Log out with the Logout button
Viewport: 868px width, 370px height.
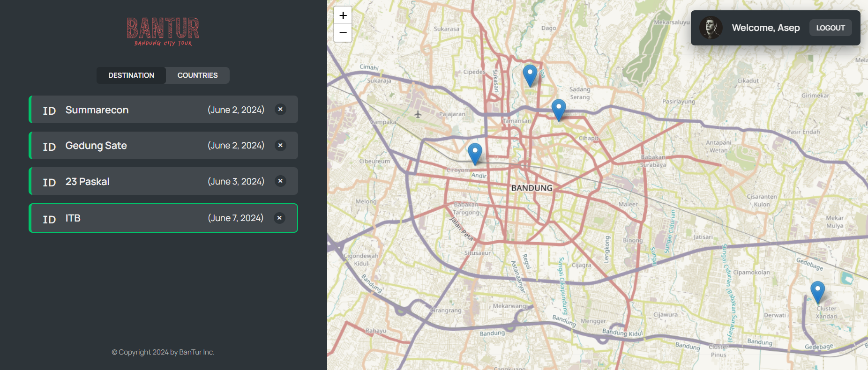coord(831,28)
